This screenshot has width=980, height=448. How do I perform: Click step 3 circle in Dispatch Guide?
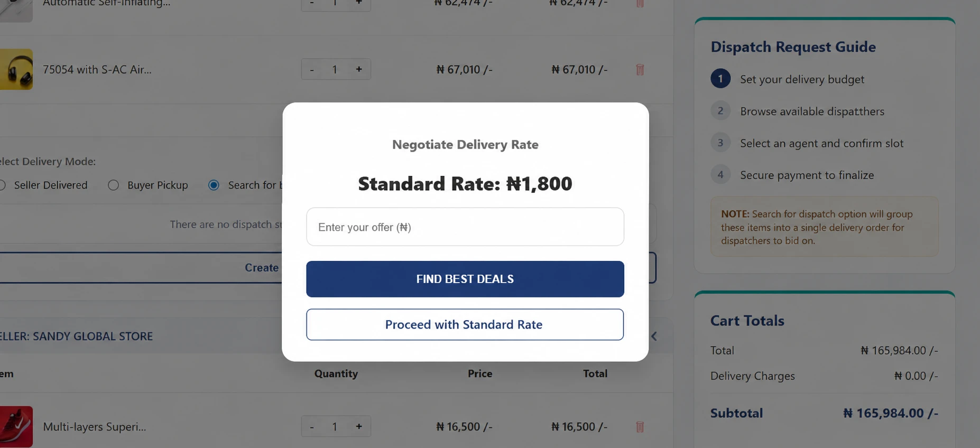pos(720,143)
